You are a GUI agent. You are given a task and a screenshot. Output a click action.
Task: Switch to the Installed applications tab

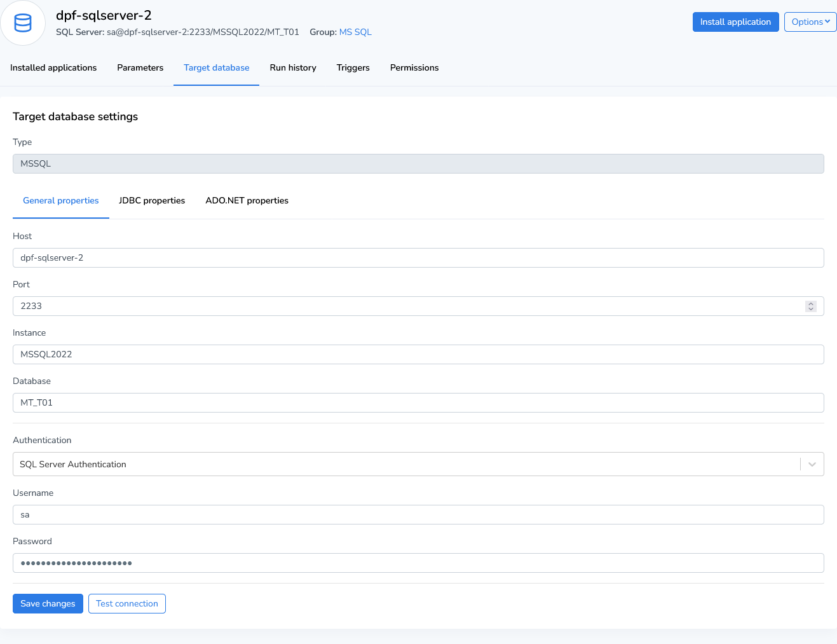click(53, 67)
